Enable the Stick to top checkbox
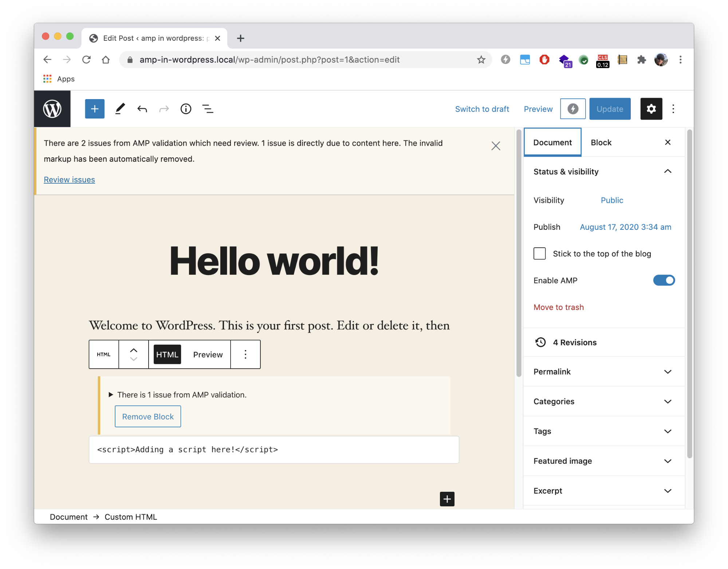Viewport: 728px width, 569px height. coord(539,253)
